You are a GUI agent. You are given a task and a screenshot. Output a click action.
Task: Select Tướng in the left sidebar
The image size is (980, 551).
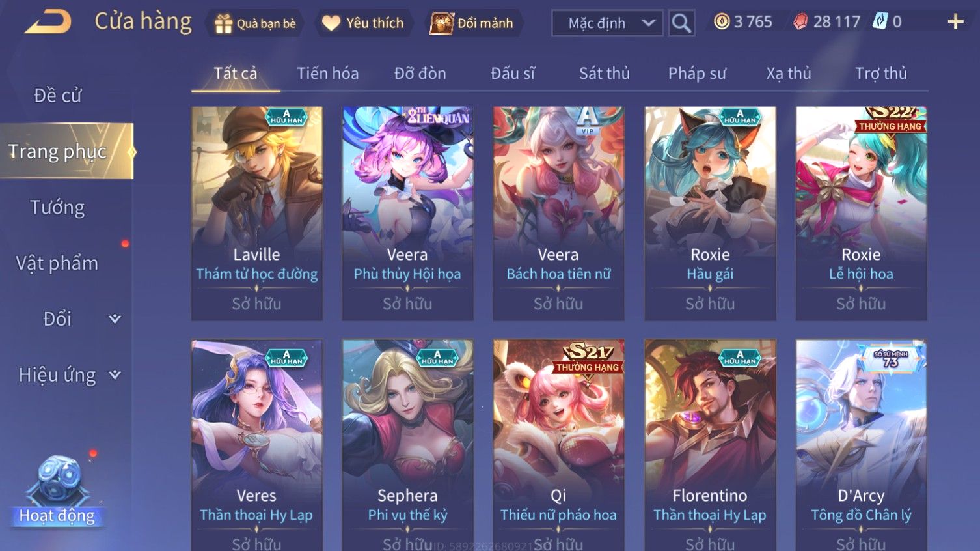pos(57,208)
